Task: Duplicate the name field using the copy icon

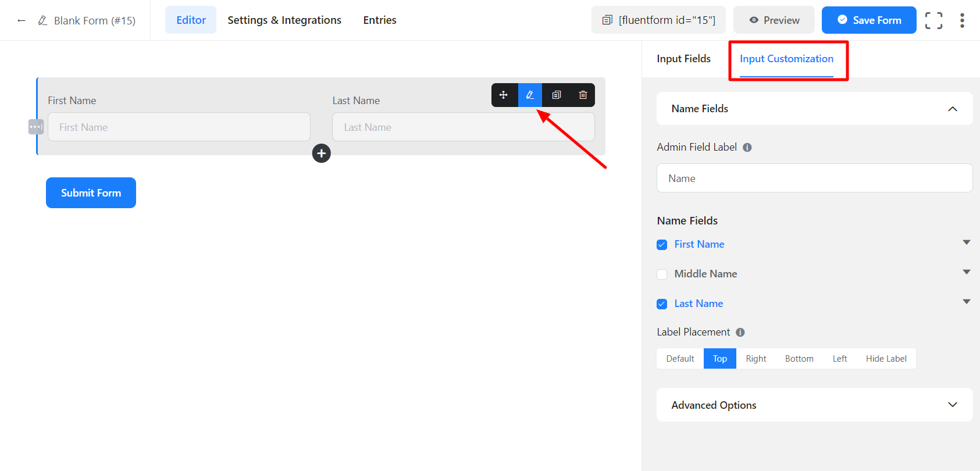Action: [557, 95]
